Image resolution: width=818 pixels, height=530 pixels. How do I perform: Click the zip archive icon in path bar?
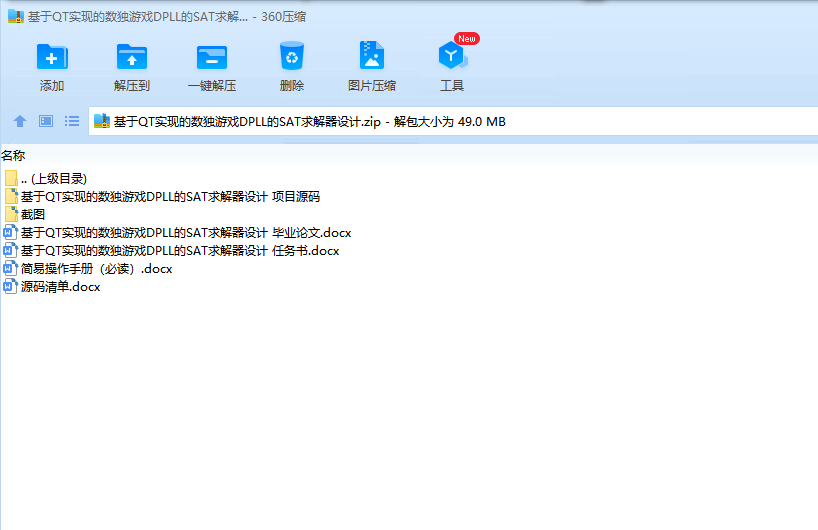coord(102,121)
